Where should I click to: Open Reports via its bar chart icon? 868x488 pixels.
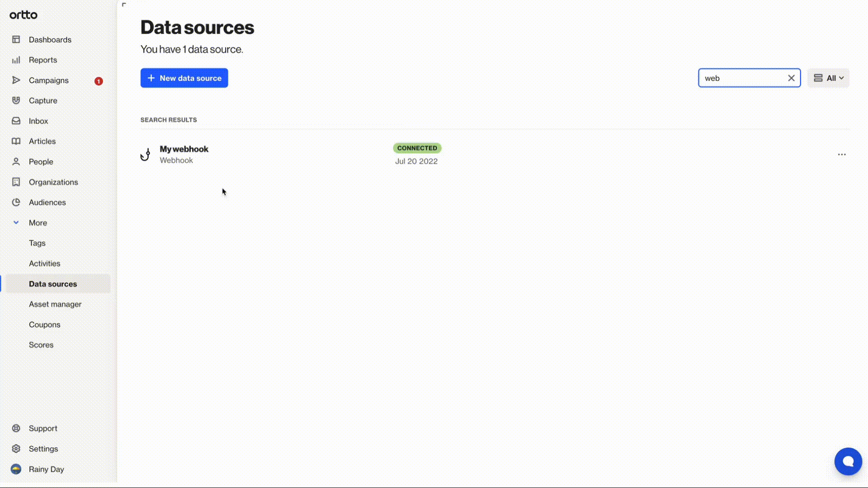16,60
